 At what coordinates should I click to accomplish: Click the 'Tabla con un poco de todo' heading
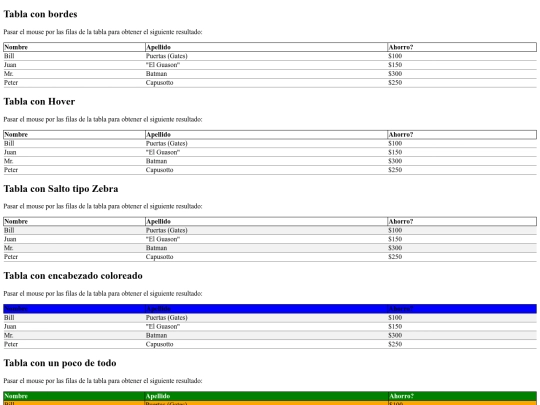60,363
